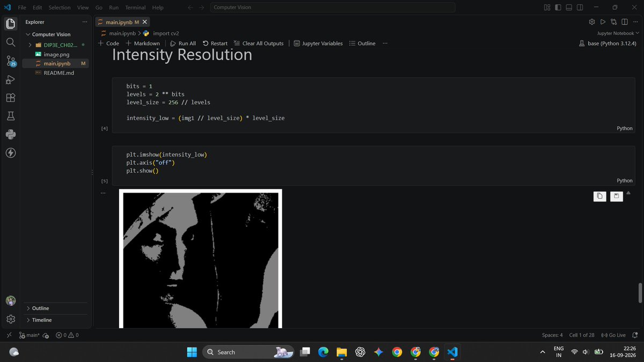Viewport: 644px width, 362px height.
Task: Clear All Outputs in notebook
Action: click(259, 43)
